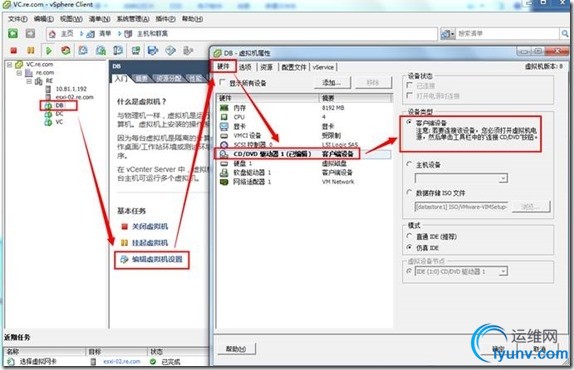Collapse the re.com datacenter node
Screen dimensions: 574x370
pos(19,73)
